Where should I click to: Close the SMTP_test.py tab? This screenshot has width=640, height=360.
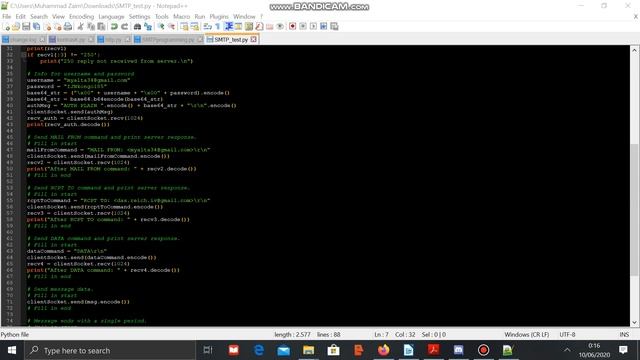(253, 40)
